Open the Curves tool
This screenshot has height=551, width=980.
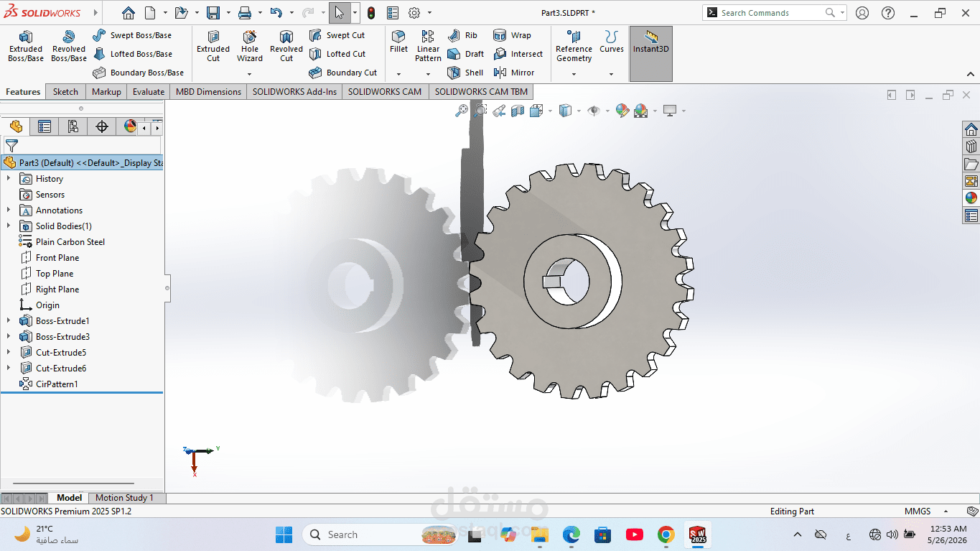pyautogui.click(x=612, y=42)
